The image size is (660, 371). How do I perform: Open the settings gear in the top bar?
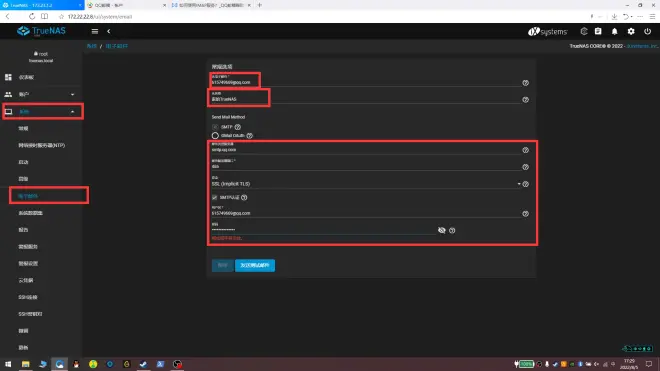(631, 31)
